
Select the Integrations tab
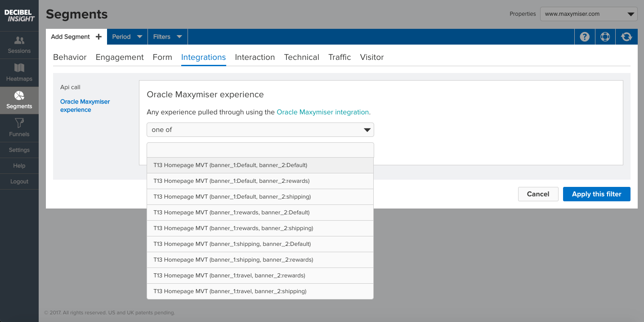click(203, 57)
